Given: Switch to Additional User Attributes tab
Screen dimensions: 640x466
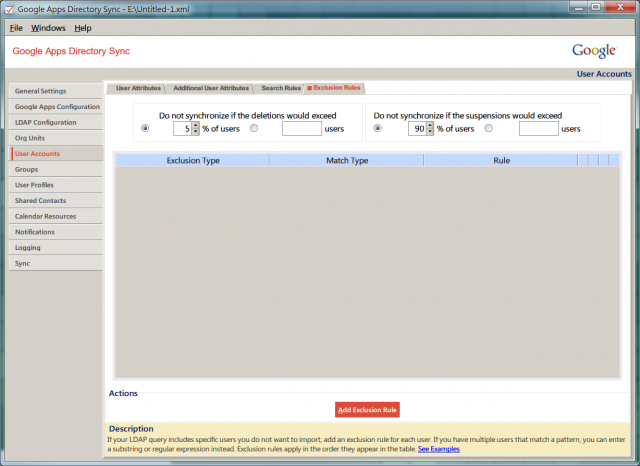Looking at the screenshot, I should point(211,88).
